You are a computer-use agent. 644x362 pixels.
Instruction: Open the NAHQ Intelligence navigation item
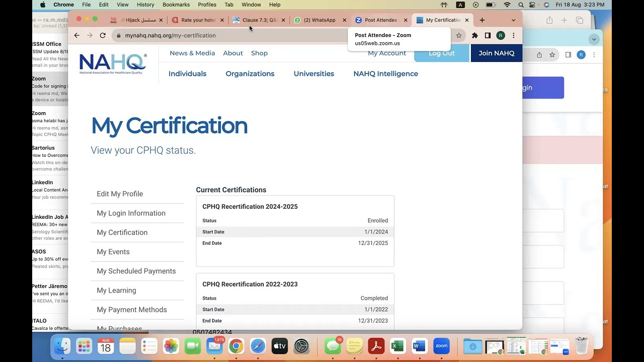point(386,74)
